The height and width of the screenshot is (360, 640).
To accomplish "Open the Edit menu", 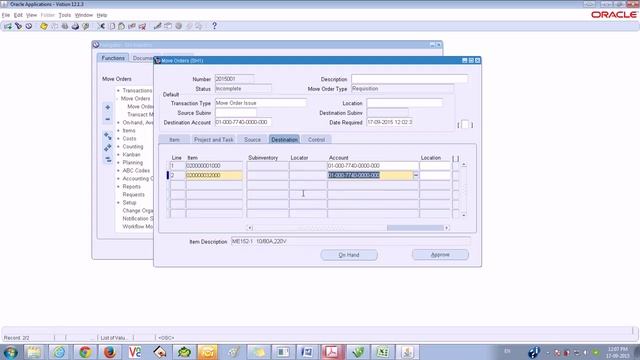I will (x=18, y=15).
